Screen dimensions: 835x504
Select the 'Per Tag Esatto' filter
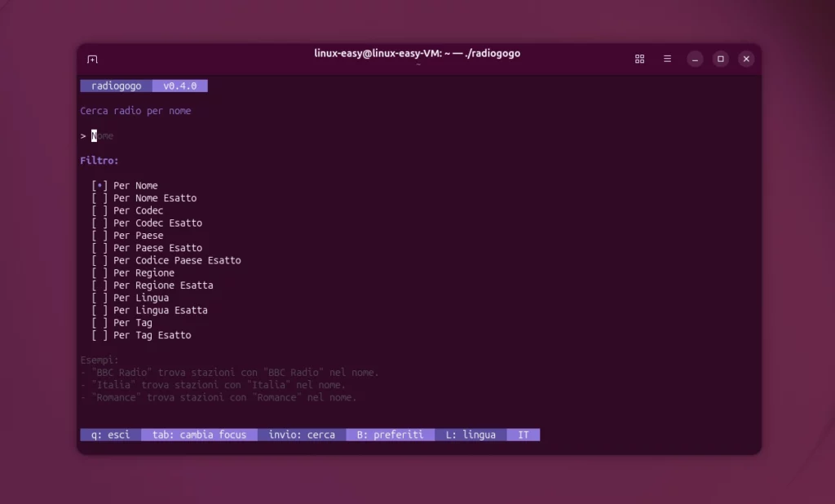pos(141,335)
